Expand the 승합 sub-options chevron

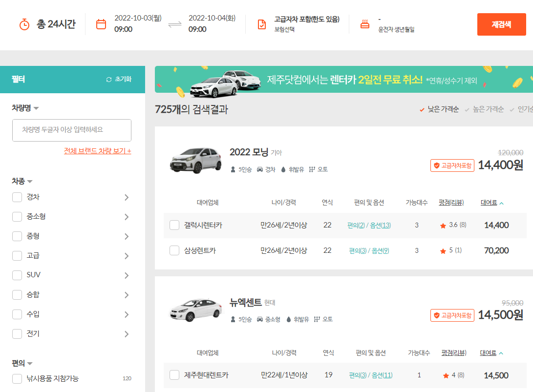tap(127, 295)
